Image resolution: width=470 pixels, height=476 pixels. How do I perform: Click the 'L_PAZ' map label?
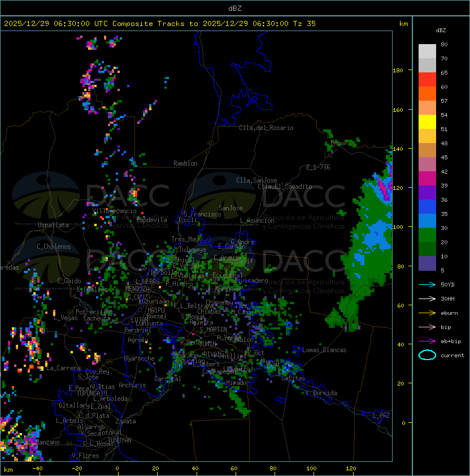coord(381,416)
